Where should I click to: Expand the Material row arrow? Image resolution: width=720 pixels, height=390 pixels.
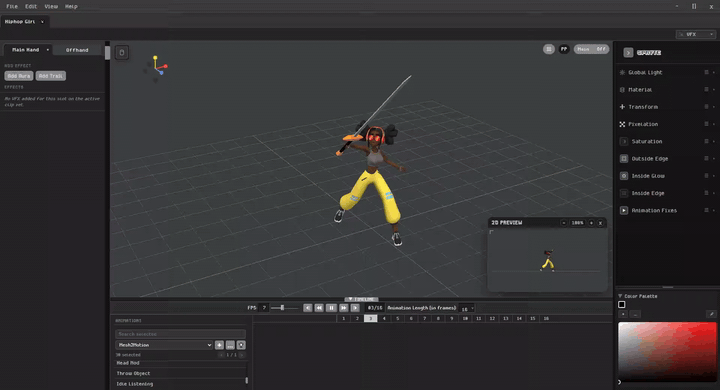(x=714, y=90)
